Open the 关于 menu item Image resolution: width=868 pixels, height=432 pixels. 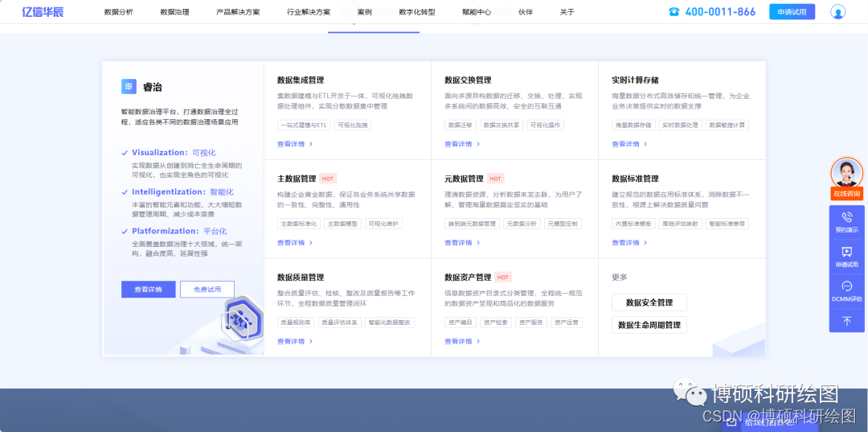[567, 12]
